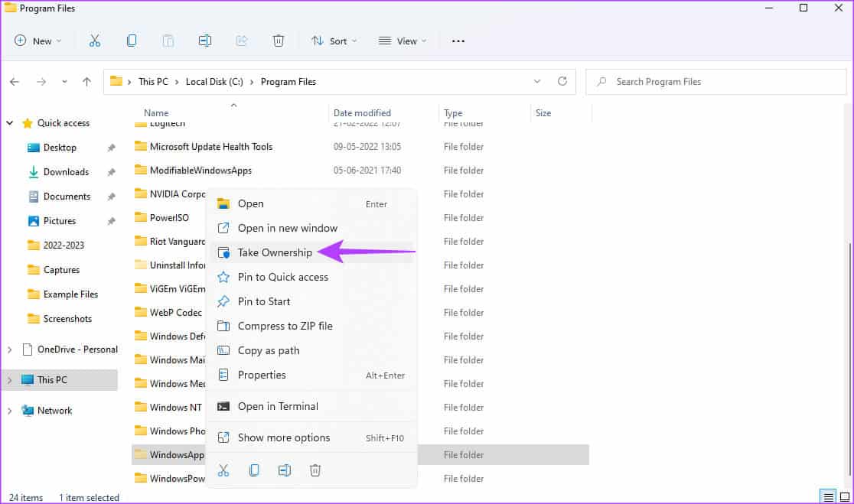Screen dimensions: 854x504
Task: Go up one folder level
Action: coord(86,82)
